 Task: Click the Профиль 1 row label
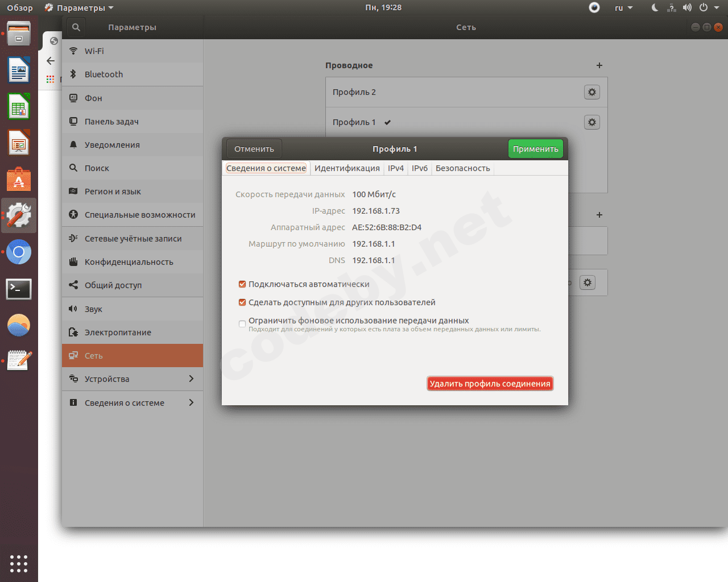(x=354, y=122)
